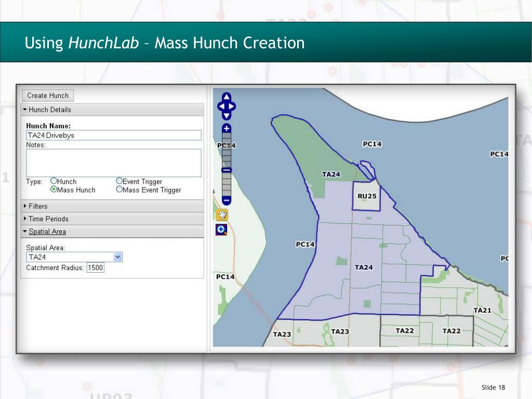Select the Hunch radio button

pyautogui.click(x=54, y=181)
